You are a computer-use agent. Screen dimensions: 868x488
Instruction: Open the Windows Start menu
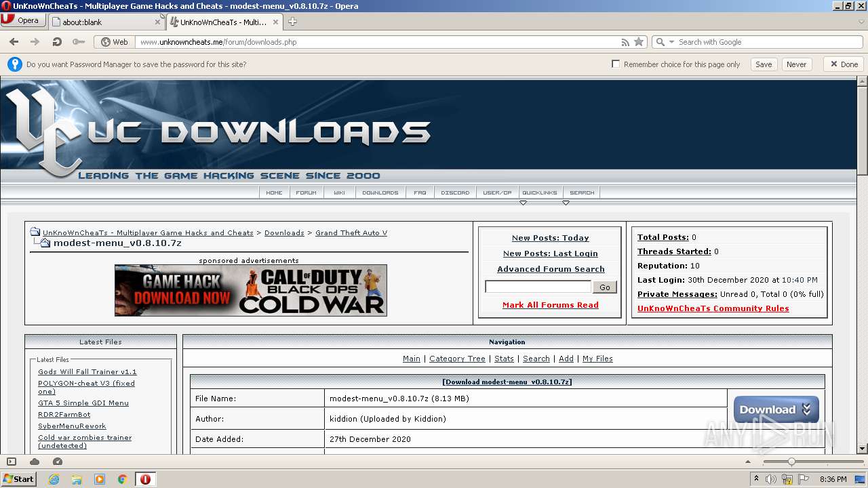(19, 479)
